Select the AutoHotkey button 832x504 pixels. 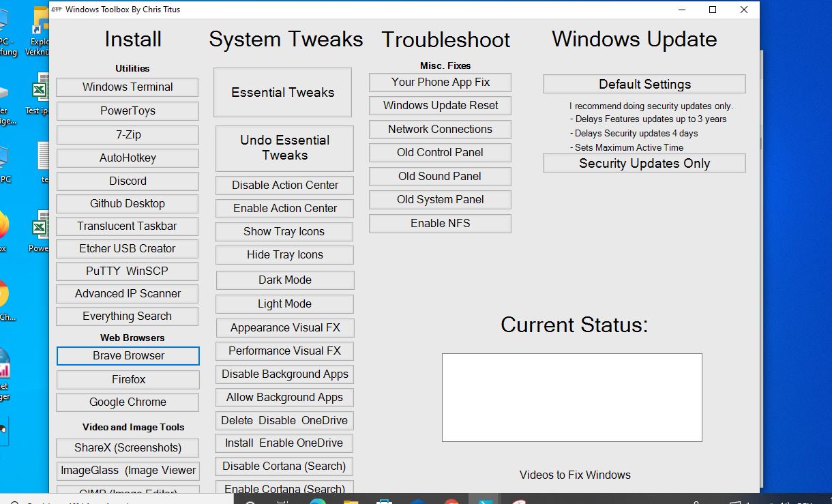[x=128, y=158]
